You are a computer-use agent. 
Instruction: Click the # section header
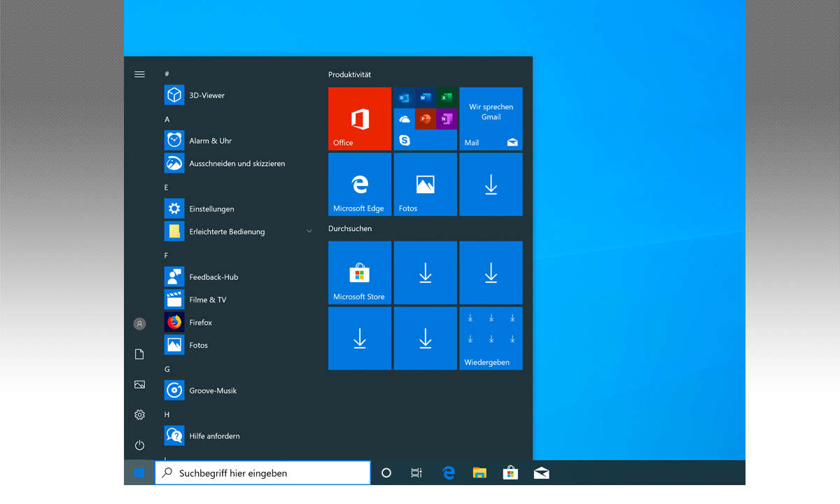(167, 74)
